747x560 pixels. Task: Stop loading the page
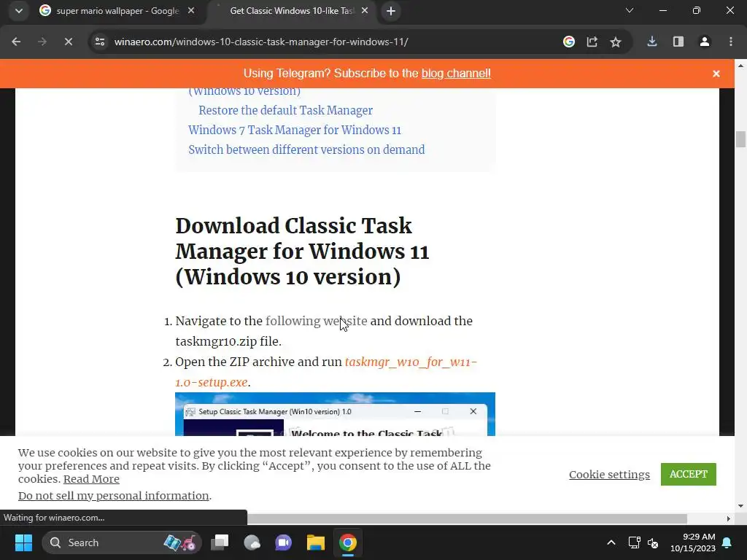pyautogui.click(x=68, y=42)
